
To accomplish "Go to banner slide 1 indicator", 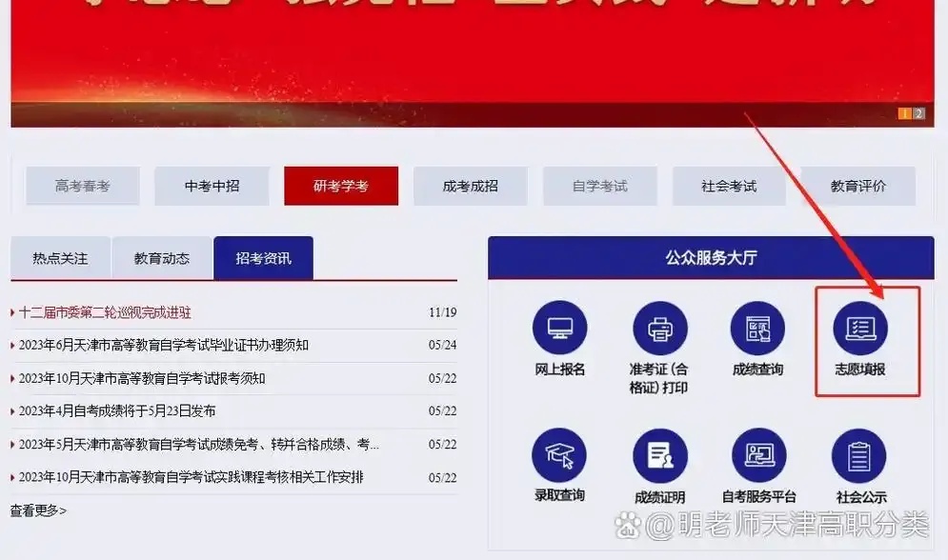I will coord(905,113).
